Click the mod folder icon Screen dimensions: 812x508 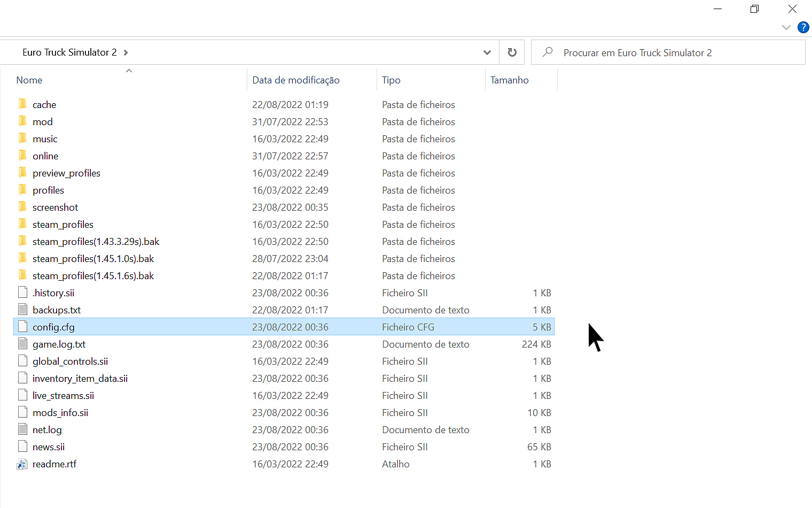(x=22, y=121)
